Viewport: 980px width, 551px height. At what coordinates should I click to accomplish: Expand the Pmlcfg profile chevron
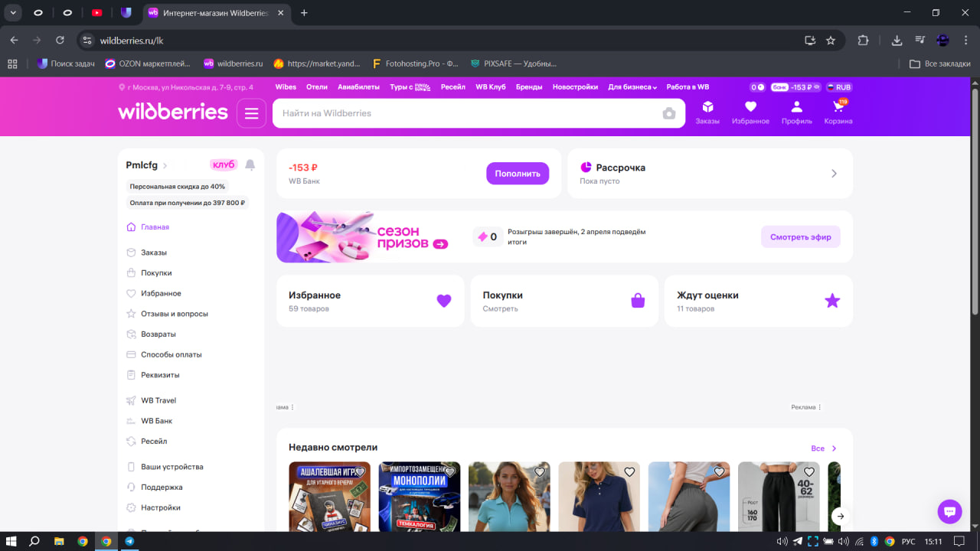pyautogui.click(x=165, y=165)
